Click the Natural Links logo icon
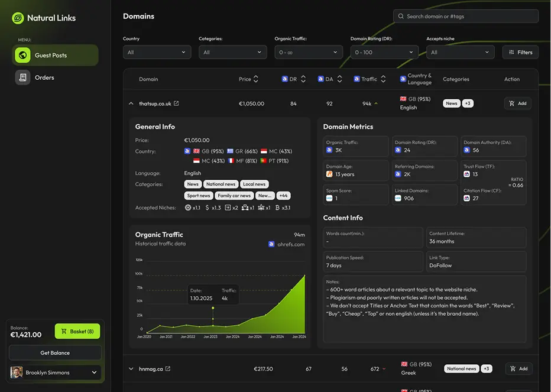The height and width of the screenshot is (392, 551). [18, 18]
